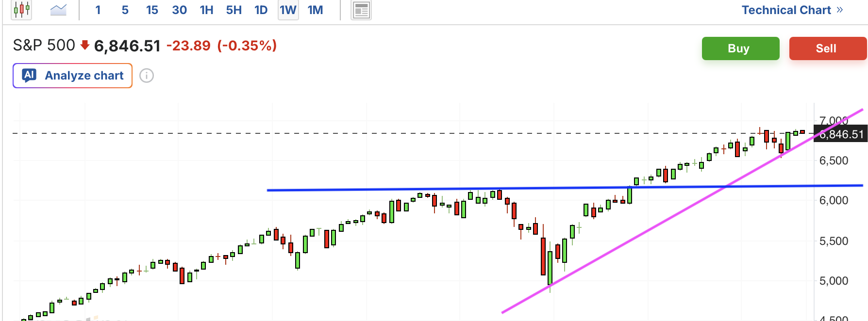
Task: Click the red down-arrow price indicator
Action: (85, 46)
